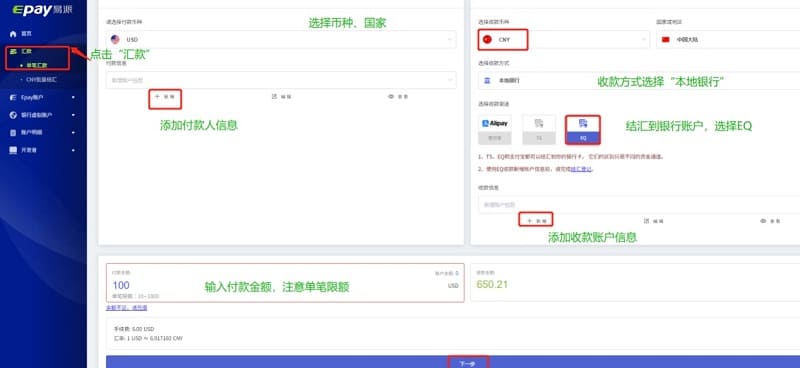
Task: Open the local bank receiving method dropdown
Action: click(x=639, y=81)
